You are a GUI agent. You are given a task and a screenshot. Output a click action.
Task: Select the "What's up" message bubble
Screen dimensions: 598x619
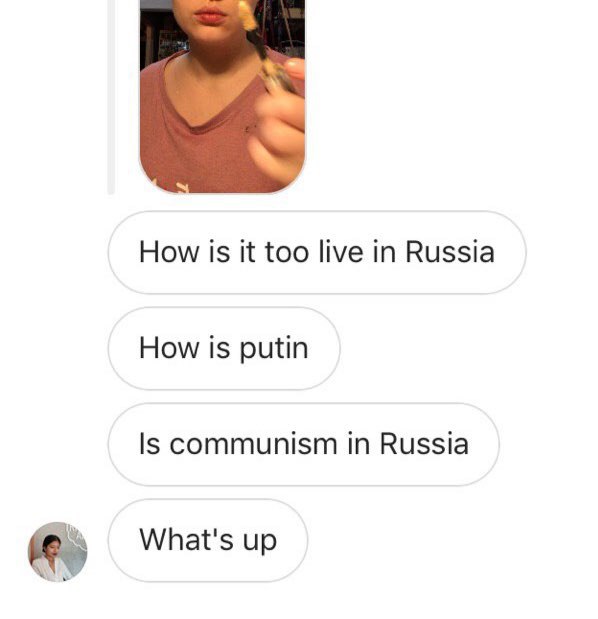pos(208,540)
